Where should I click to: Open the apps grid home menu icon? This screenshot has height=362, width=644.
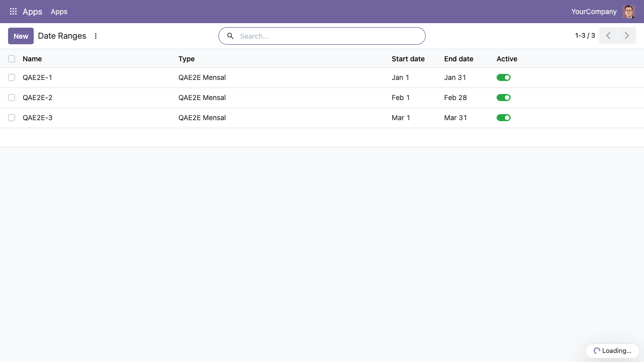pyautogui.click(x=14, y=12)
